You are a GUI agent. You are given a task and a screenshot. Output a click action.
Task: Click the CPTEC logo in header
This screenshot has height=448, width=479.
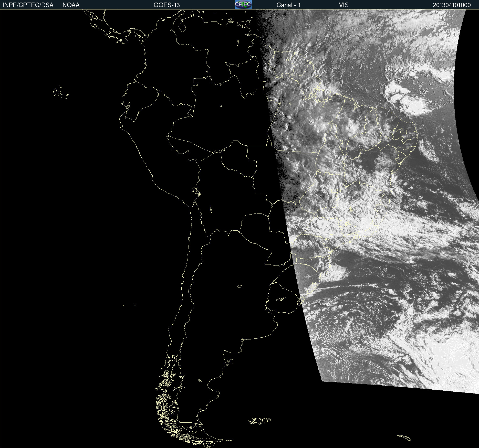tap(243, 5)
